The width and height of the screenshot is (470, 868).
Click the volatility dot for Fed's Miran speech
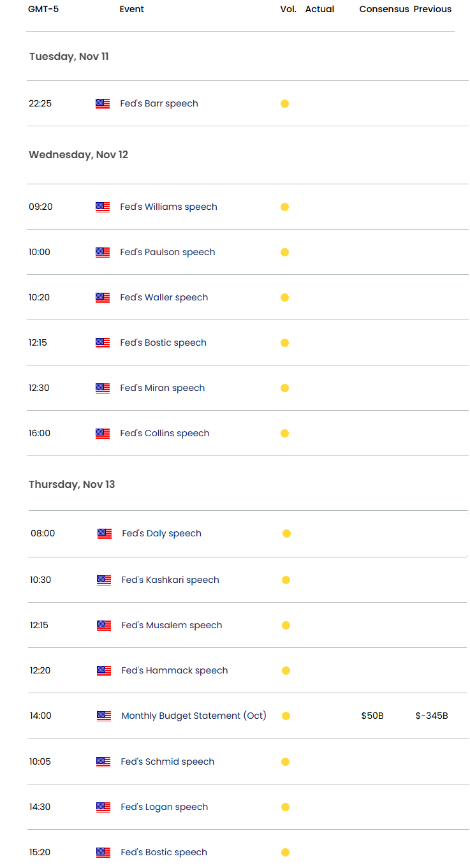[x=284, y=388]
